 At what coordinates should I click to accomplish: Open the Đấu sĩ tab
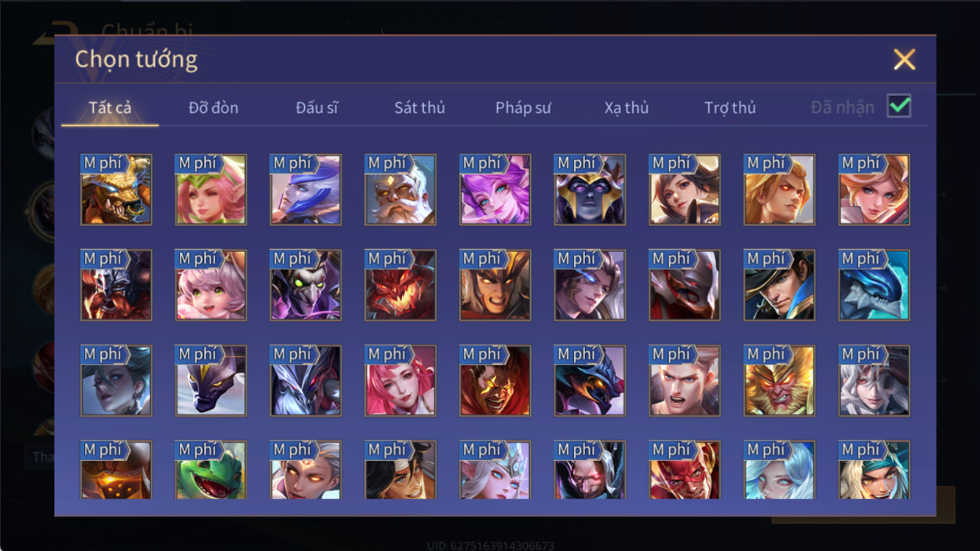coord(317,108)
